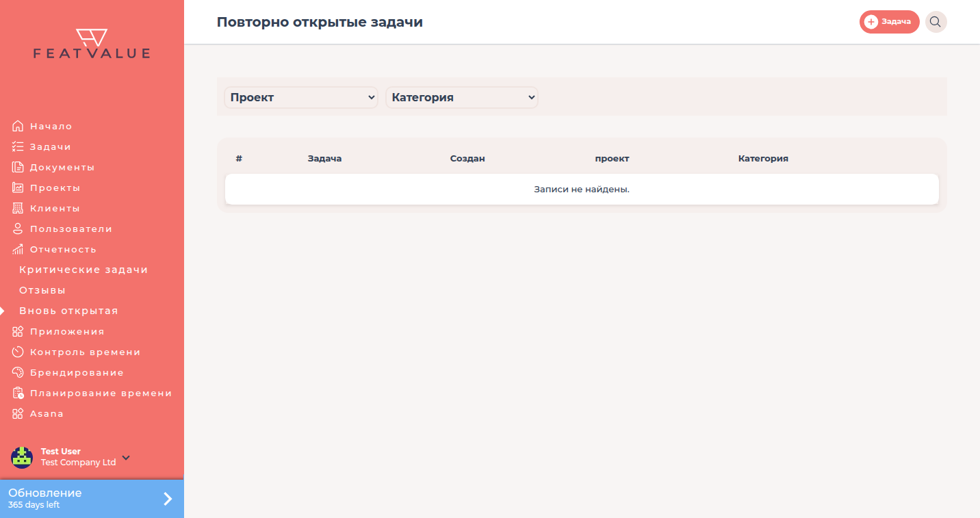Click the palette icon beside Брендирование
The width and height of the screenshot is (980, 518).
[18, 372]
